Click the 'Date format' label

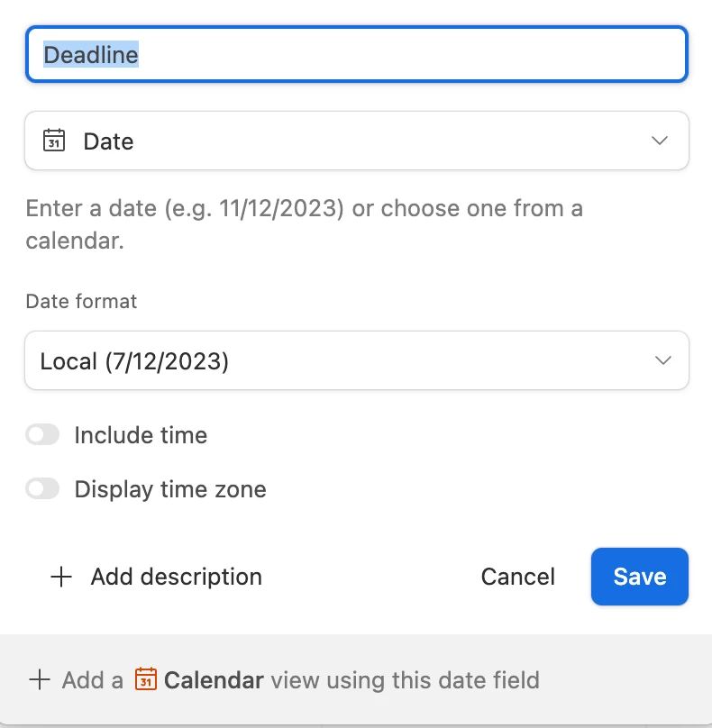click(81, 301)
